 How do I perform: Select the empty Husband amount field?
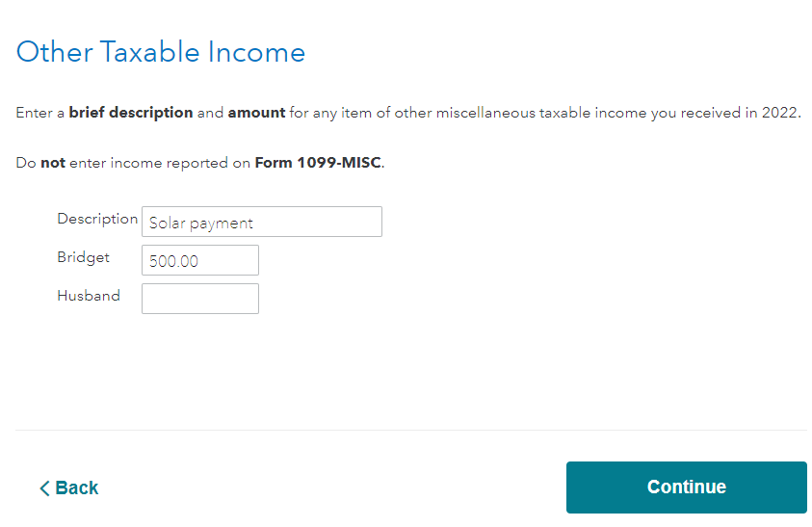pyautogui.click(x=199, y=299)
